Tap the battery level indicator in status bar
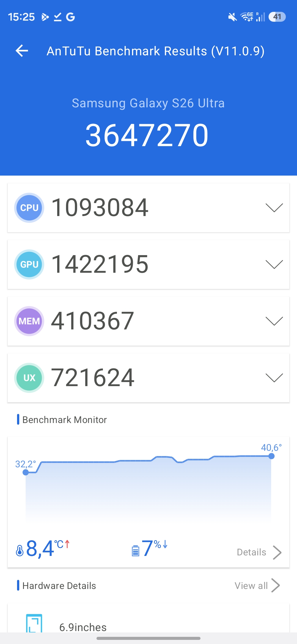 pos(277,17)
